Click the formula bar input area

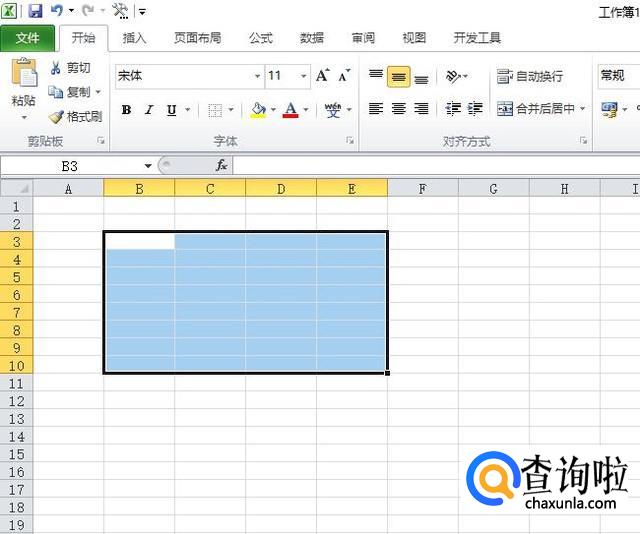[x=437, y=166]
